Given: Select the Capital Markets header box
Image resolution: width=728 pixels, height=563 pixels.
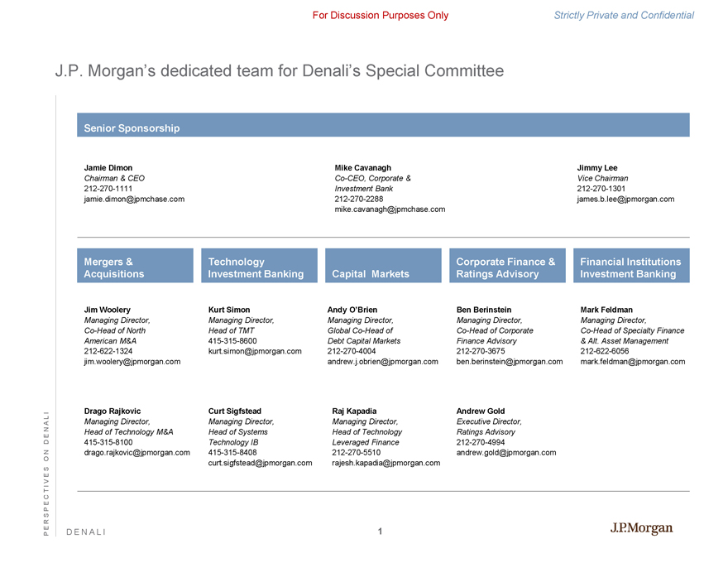Looking at the screenshot, I should [383, 267].
